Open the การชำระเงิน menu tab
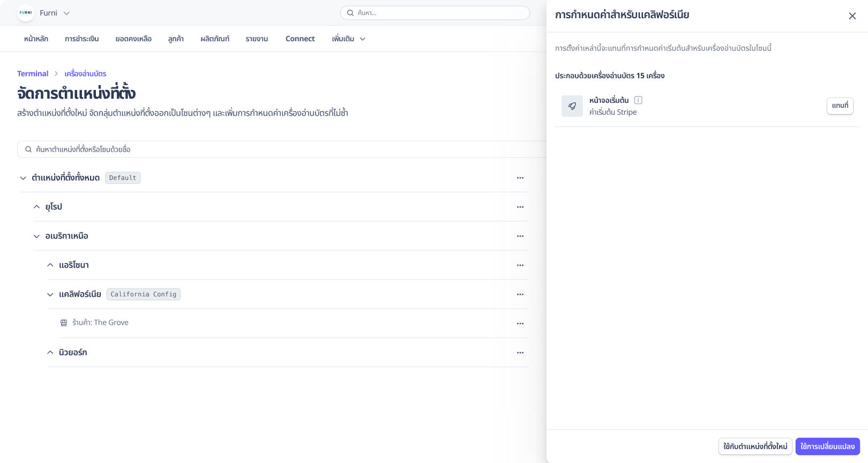This screenshot has height=463, width=868. coord(81,39)
